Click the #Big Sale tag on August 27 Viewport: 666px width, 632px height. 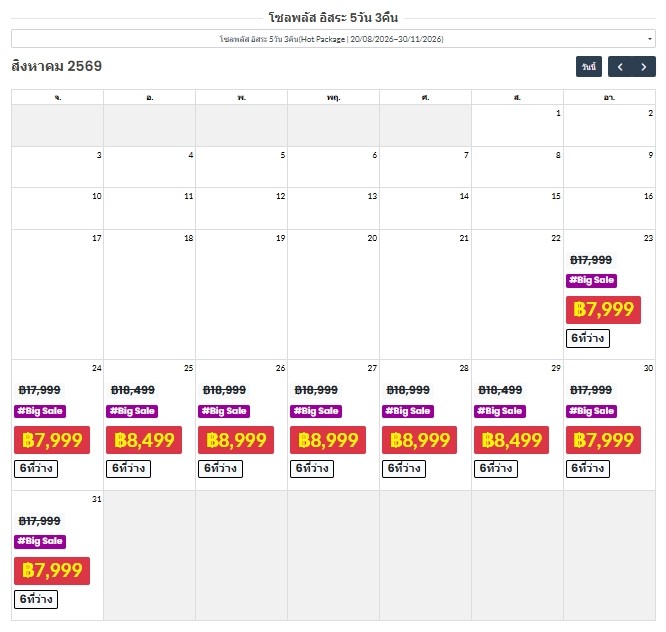(315, 411)
